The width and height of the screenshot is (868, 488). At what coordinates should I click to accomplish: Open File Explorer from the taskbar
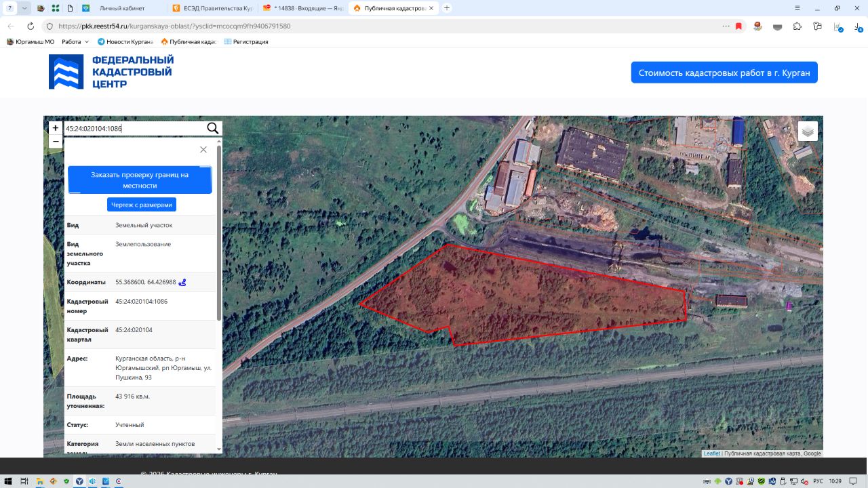point(40,481)
